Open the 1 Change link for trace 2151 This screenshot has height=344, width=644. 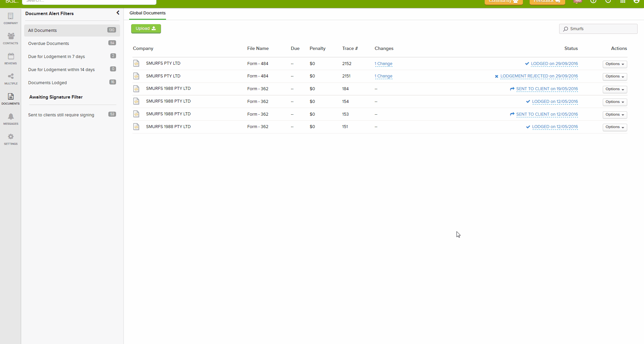[x=383, y=76]
